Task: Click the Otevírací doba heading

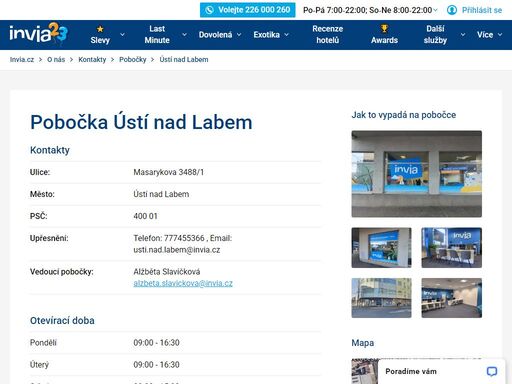Action: click(62, 321)
